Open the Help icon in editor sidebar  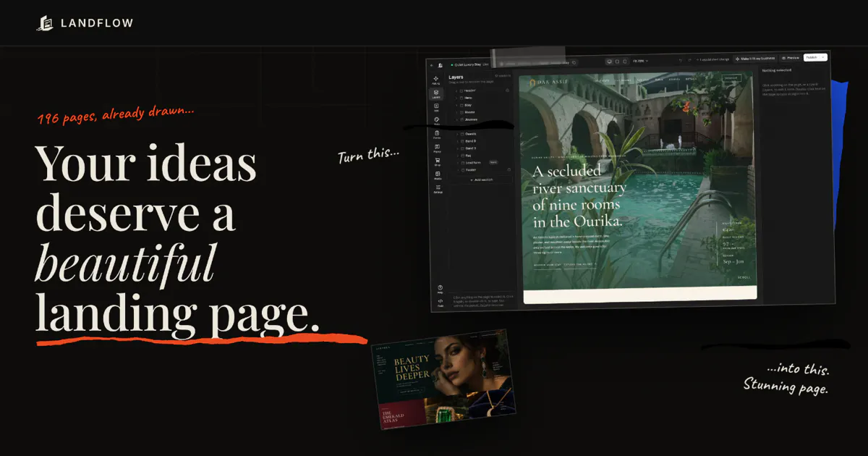[x=439, y=289]
